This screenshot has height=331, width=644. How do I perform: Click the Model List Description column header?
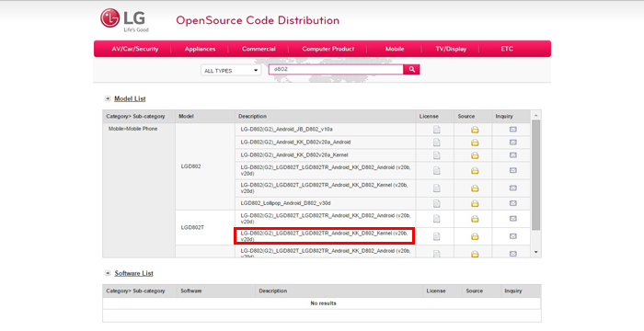pyautogui.click(x=253, y=117)
